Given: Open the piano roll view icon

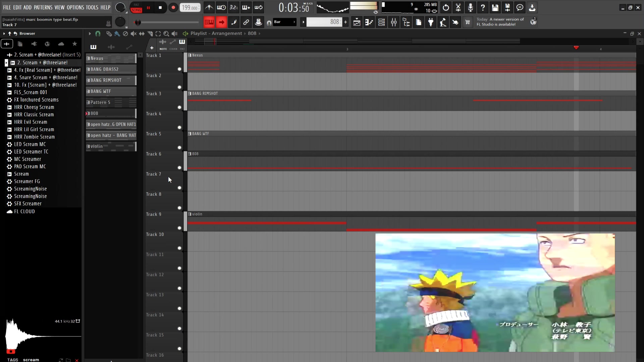Looking at the screenshot, I should 369,22.
